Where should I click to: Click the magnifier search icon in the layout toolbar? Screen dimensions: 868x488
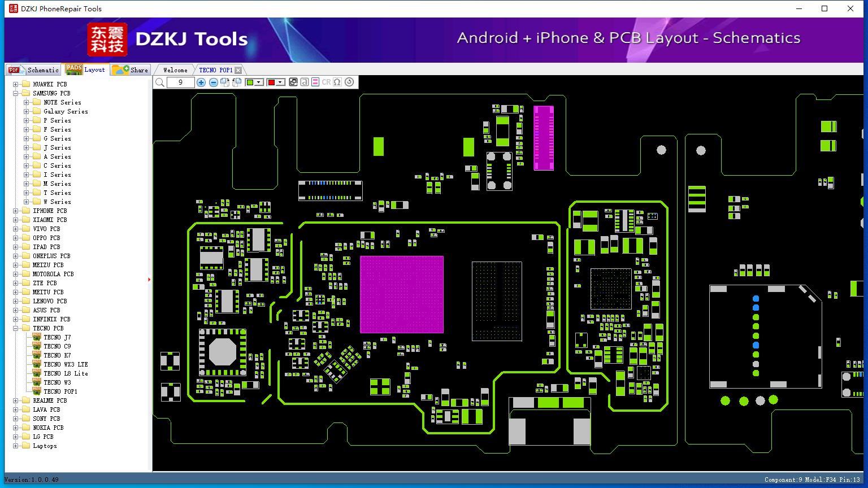point(160,82)
